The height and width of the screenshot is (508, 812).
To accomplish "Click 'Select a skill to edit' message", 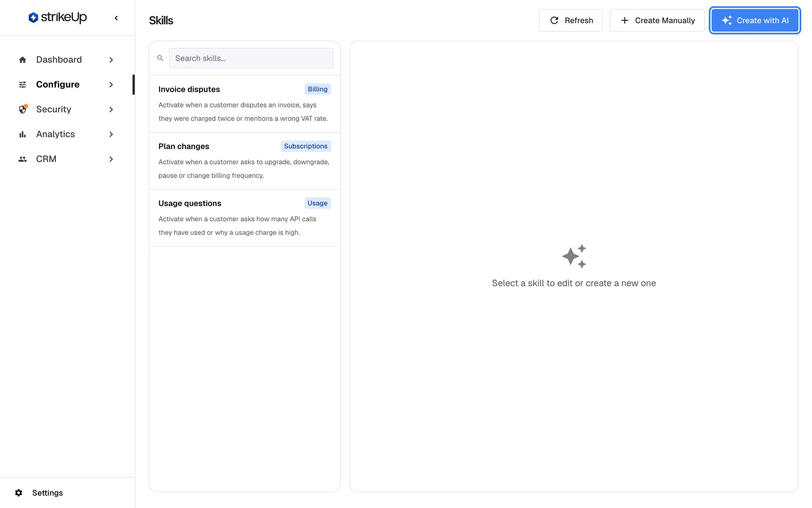I will click(574, 283).
